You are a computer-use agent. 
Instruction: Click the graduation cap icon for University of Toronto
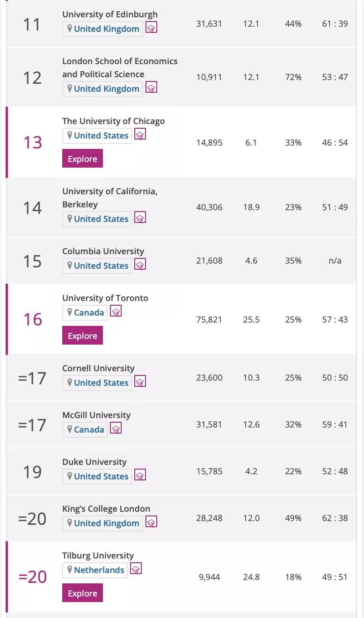(116, 311)
